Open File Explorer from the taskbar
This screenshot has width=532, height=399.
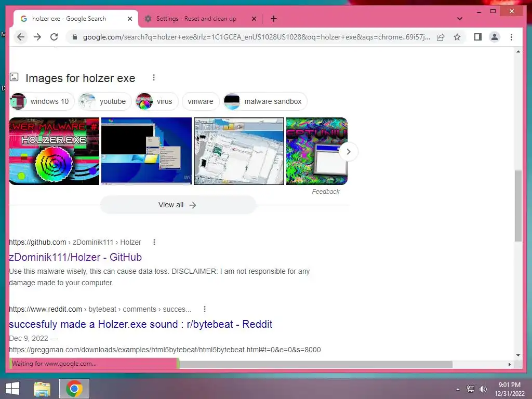42,389
